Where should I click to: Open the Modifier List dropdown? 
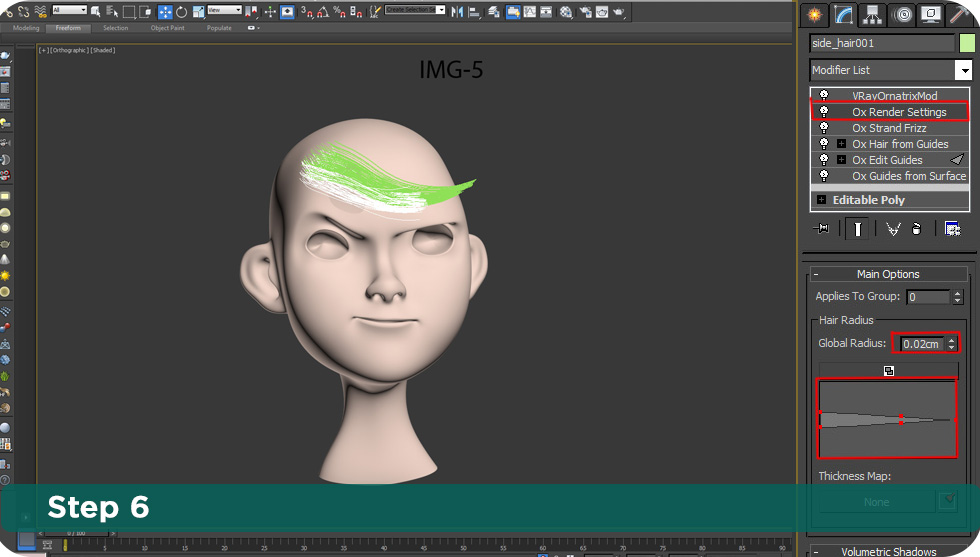coord(963,70)
